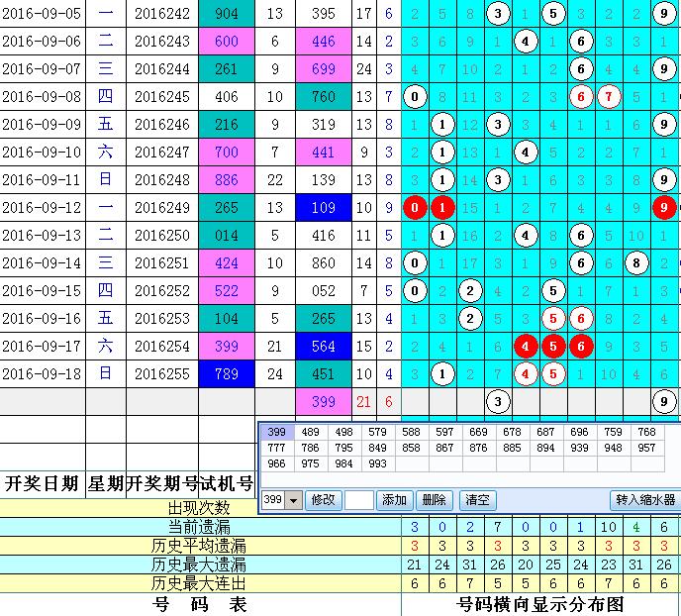Screen dimensions: 681x616
Task: Click the red 9 ball in row 2016249
Action: [x=662, y=208]
